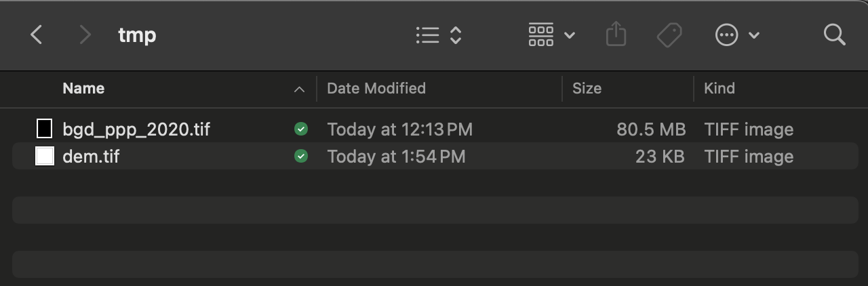
Task: Sort files by Date Modified column
Action: click(x=376, y=88)
